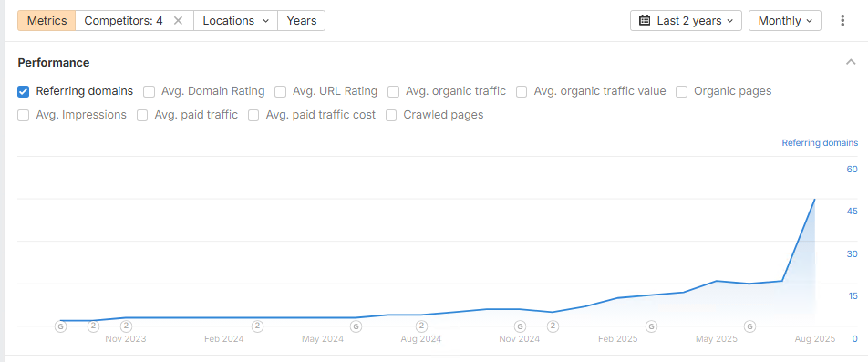Enable the Avg. Domain Rating checkbox
Viewport: 868px width, 362px height.
149,91
